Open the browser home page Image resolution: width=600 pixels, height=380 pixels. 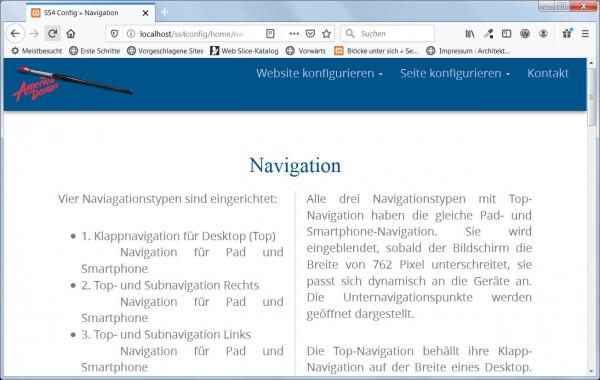click(70, 34)
